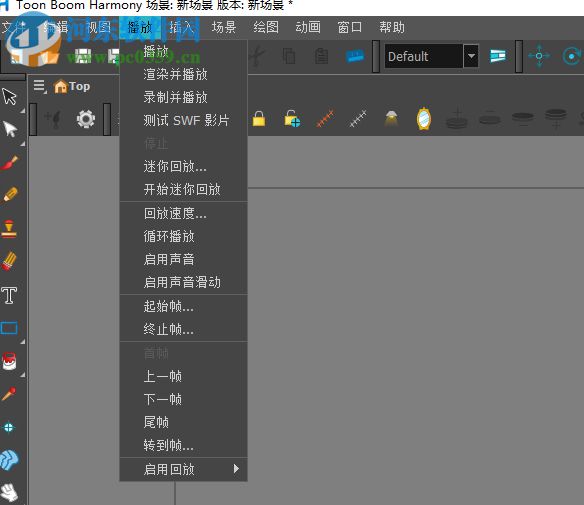
Task: Select the Eraser tool
Action: (x=9, y=261)
